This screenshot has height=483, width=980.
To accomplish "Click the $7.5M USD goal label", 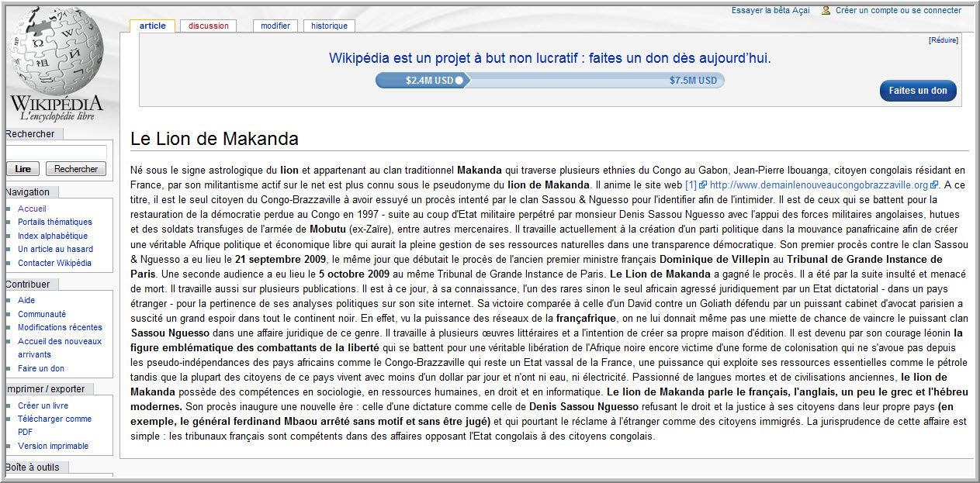I will click(694, 80).
